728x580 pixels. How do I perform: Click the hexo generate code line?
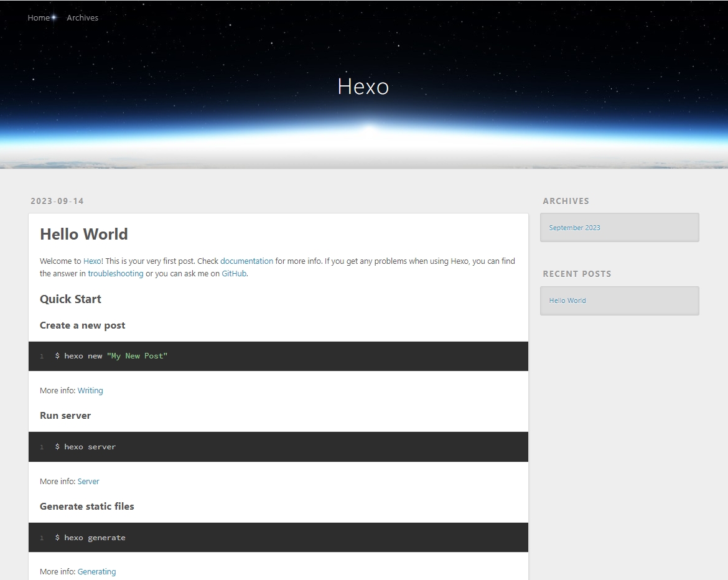point(90,538)
